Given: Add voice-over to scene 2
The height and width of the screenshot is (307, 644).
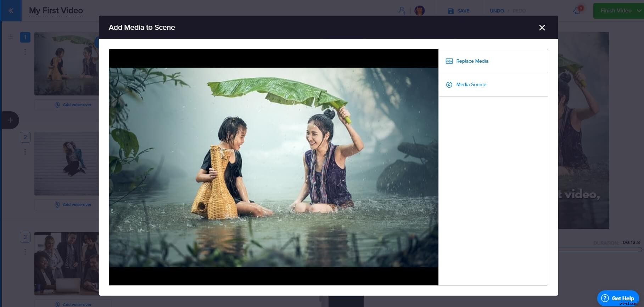Looking at the screenshot, I should tap(73, 205).
